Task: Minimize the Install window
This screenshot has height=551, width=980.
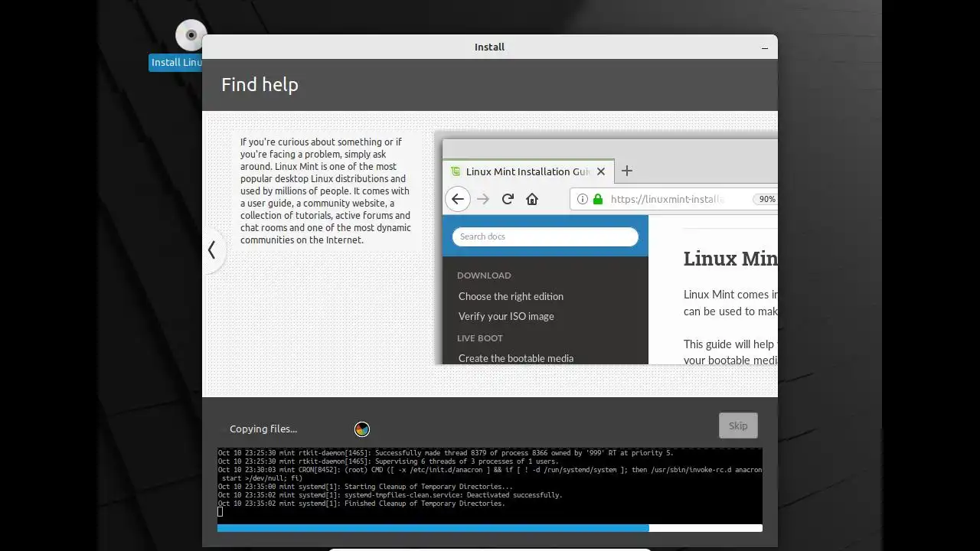Action: click(764, 47)
